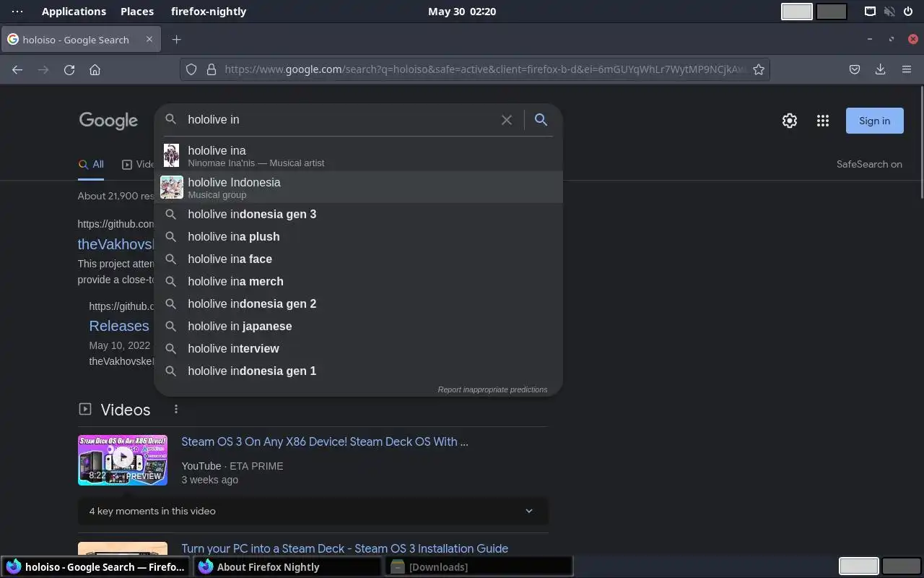The image size is (924, 578).
Task: Choose suggestion hololive ina merch
Action: [358, 281]
